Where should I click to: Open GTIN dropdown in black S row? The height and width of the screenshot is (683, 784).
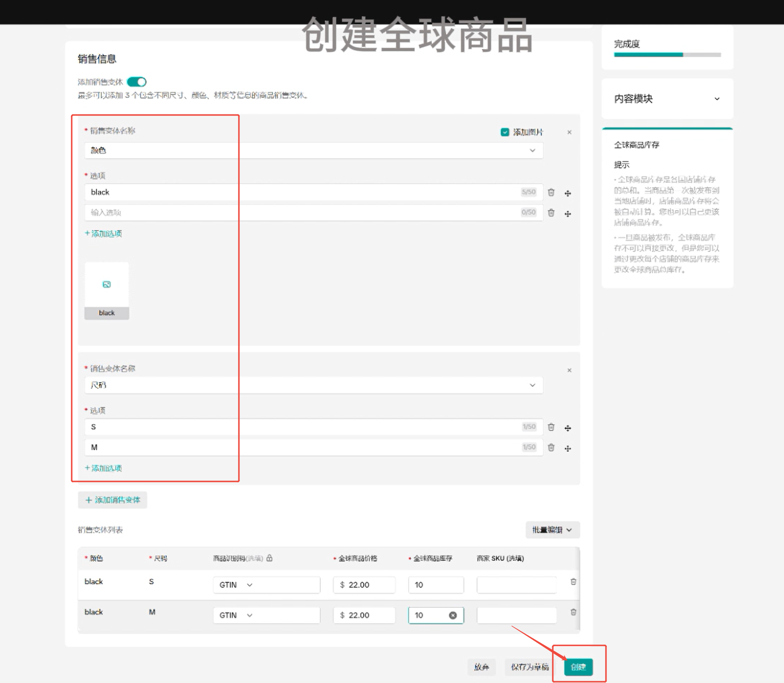tap(235, 585)
